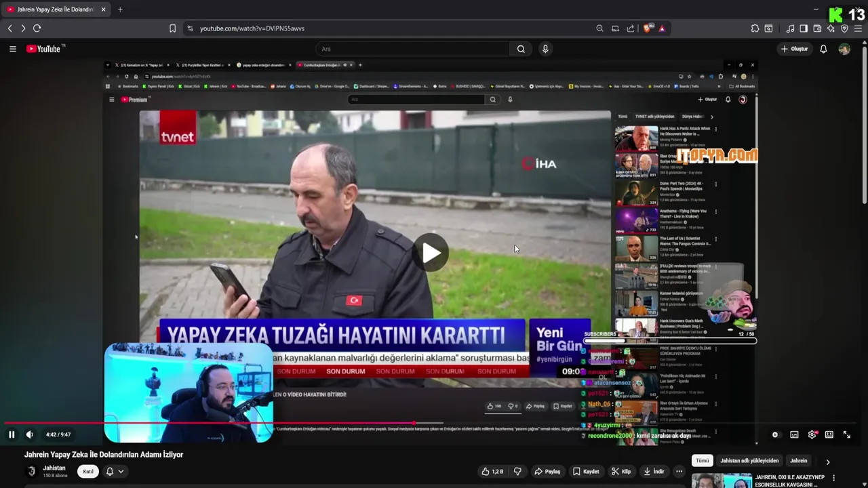The height and width of the screenshot is (488, 868).
Task: Open the Oluştur create menu
Action: pos(794,49)
